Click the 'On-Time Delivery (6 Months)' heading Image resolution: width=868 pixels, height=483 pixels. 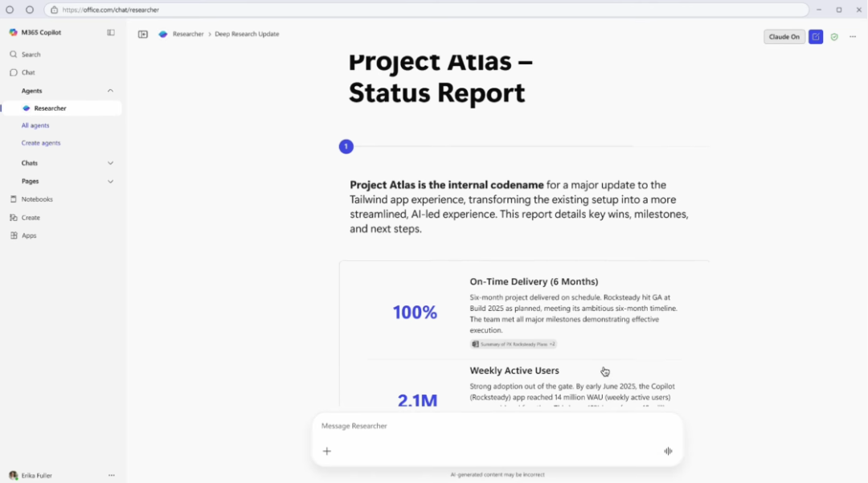534,281
